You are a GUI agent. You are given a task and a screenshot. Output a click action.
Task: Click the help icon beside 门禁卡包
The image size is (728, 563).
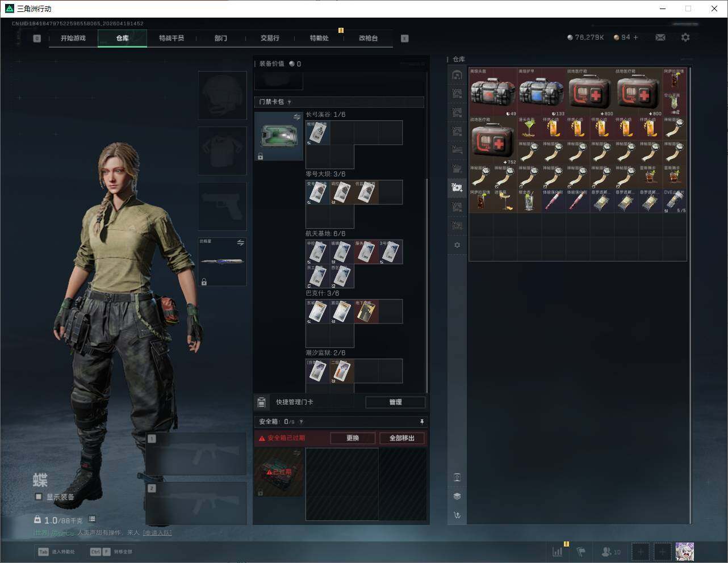tap(289, 102)
